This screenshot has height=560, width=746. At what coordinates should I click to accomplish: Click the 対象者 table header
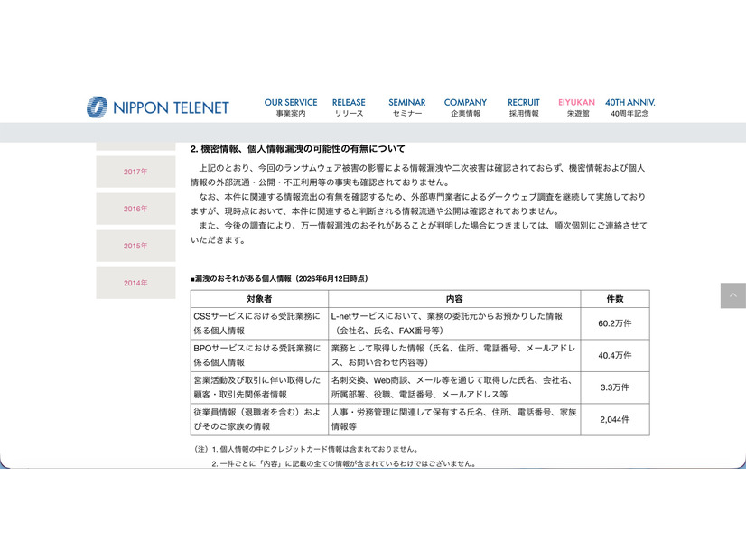tap(259, 299)
